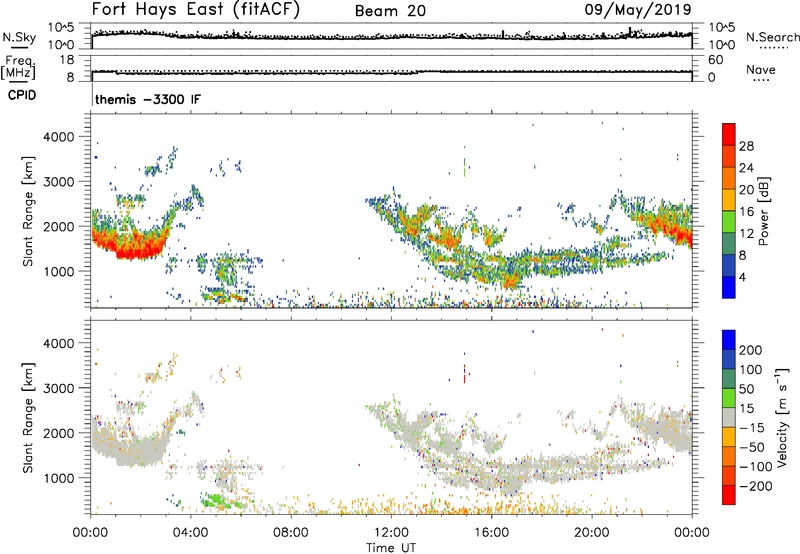Click the 'Fort Hays East (fitACF)' title
Screen dimensions: 800x554
click(195, 9)
